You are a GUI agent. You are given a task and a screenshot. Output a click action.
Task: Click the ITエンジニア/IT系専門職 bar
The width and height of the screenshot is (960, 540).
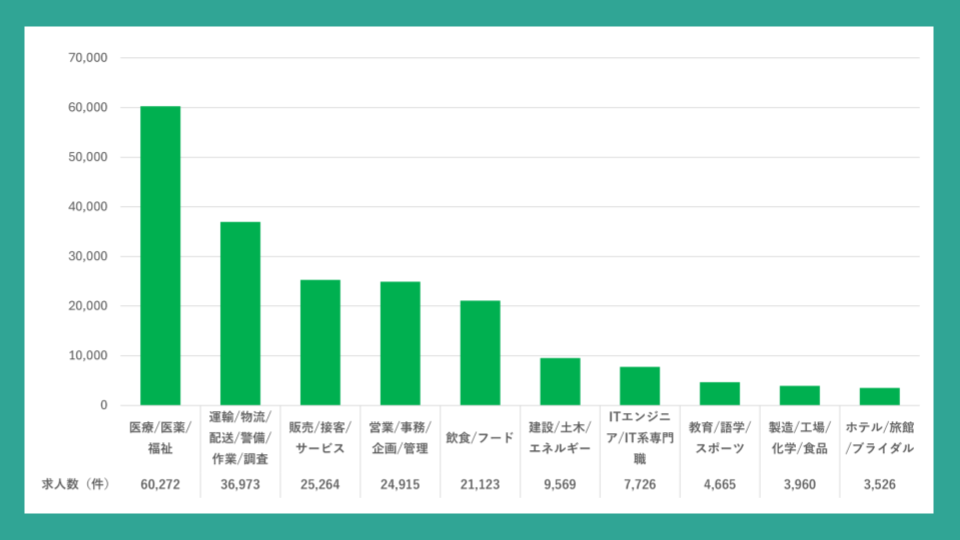(x=639, y=386)
